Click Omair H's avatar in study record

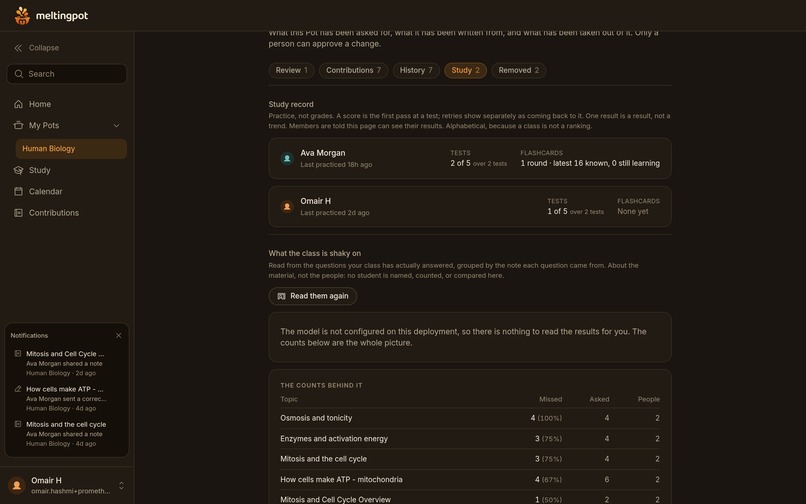click(x=287, y=207)
